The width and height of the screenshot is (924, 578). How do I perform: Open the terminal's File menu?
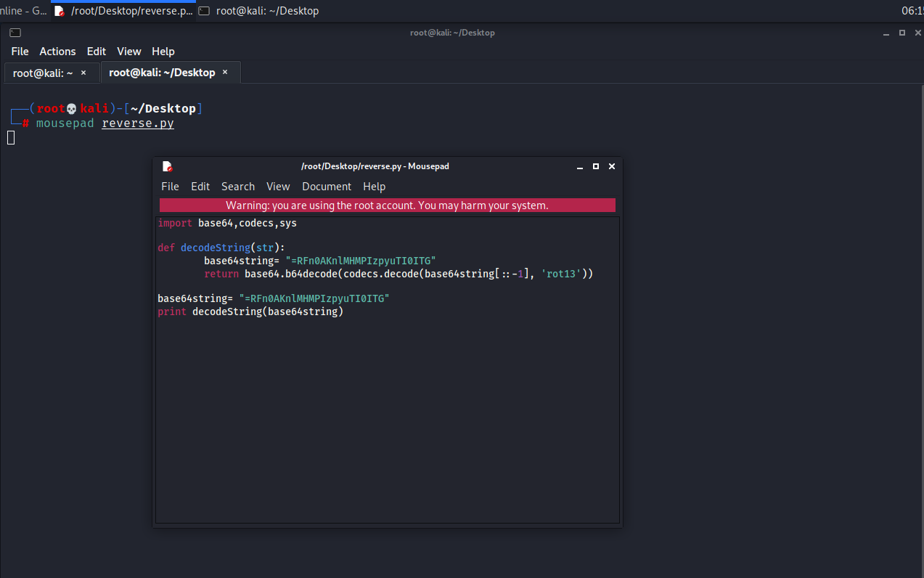click(x=20, y=52)
